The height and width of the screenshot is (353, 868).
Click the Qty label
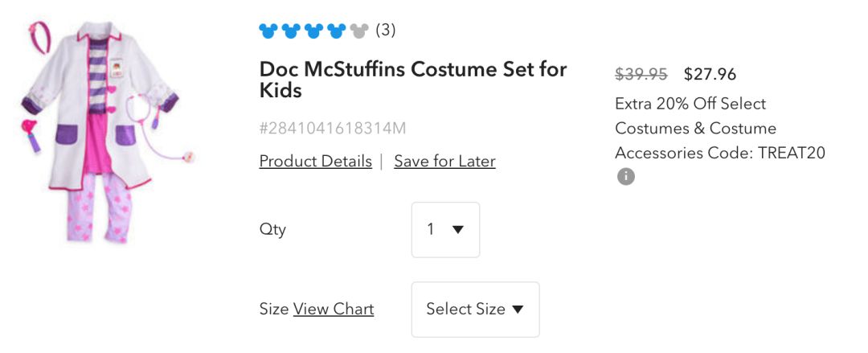[x=272, y=230]
